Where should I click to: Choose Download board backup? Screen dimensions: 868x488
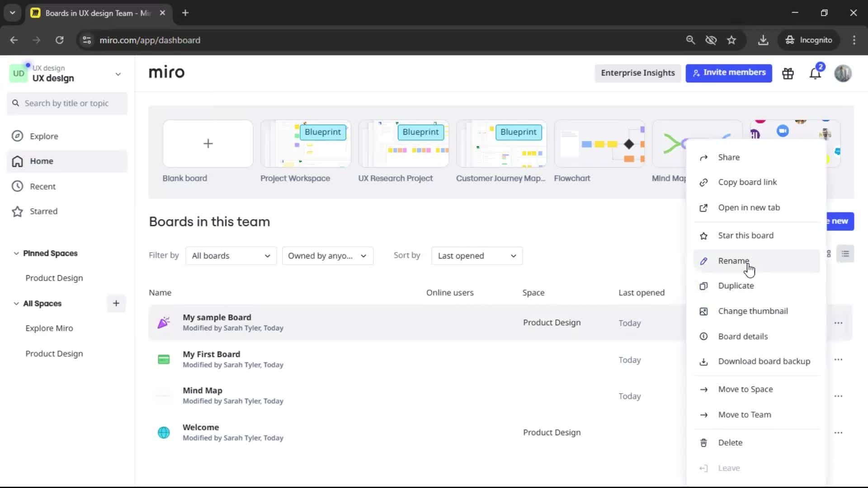756,361
